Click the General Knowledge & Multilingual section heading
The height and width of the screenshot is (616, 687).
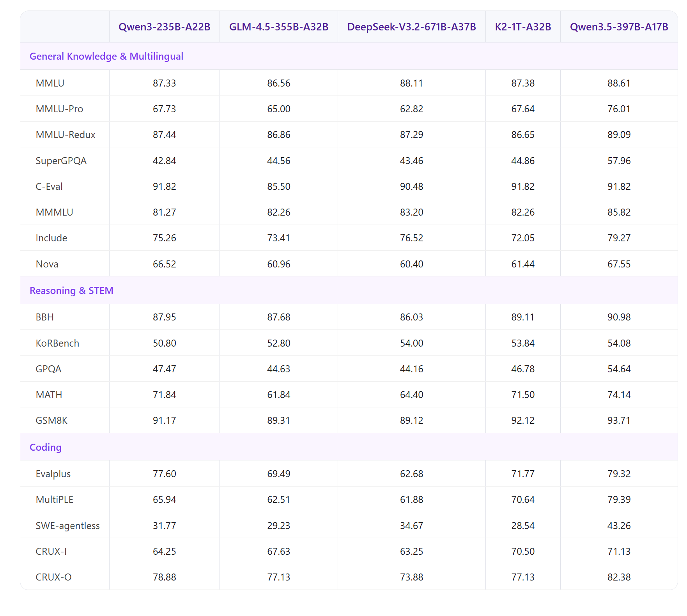pyautogui.click(x=106, y=57)
